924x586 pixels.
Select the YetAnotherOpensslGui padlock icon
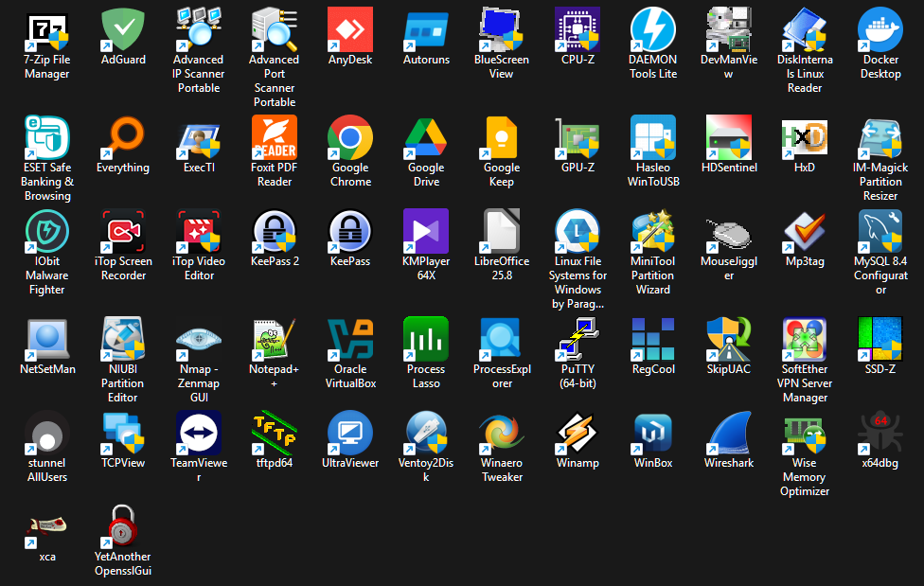(123, 527)
